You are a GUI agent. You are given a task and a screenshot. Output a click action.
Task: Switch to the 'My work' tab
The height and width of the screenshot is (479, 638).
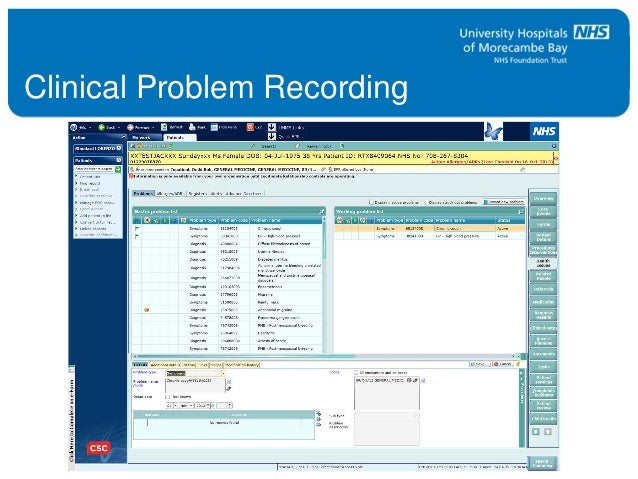141,138
